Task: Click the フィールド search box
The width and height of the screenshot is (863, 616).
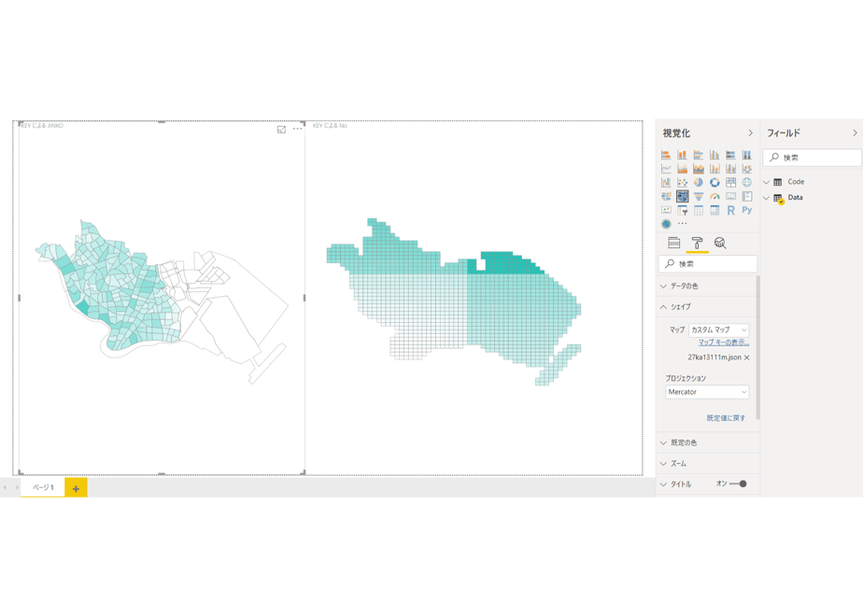Action: click(813, 158)
